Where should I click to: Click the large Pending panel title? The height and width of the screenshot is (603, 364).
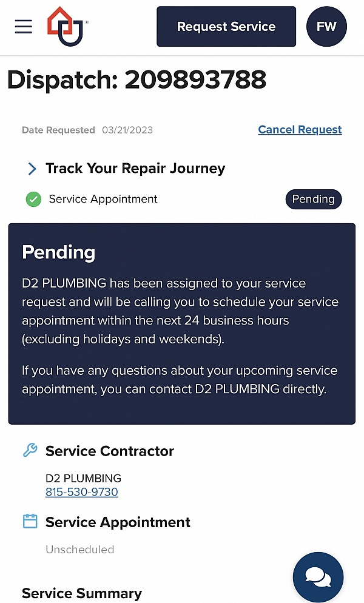point(59,252)
